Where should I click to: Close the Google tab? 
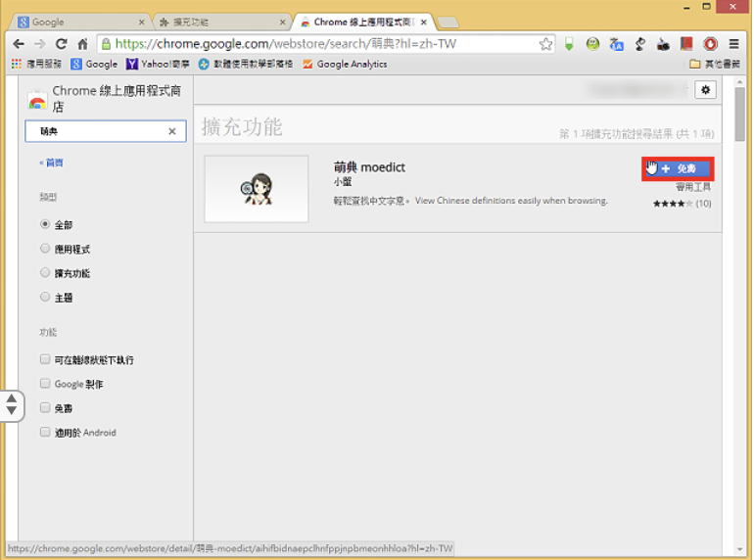tap(141, 23)
